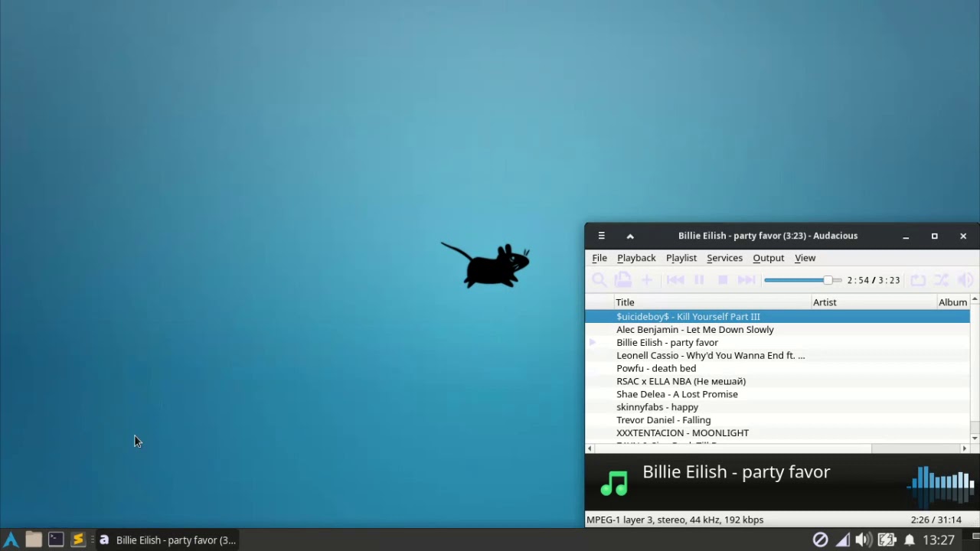The height and width of the screenshot is (551, 980).
Task: Open the file manager from the taskbar
Action: point(34,540)
